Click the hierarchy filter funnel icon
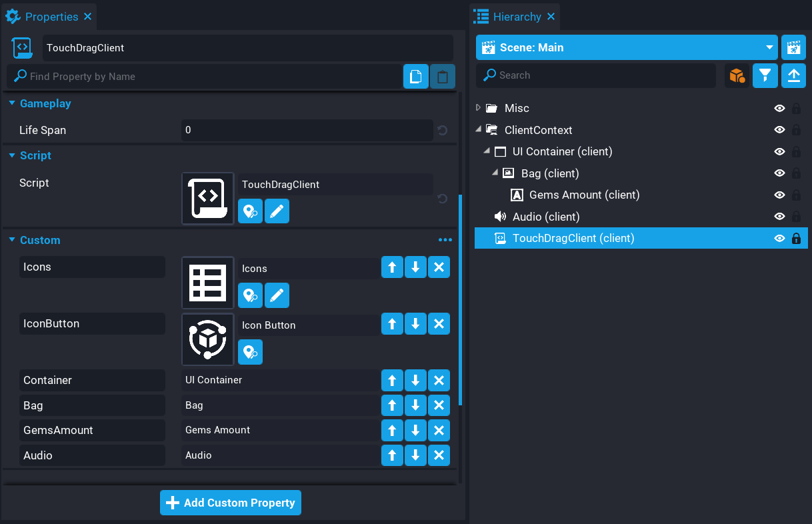Image resolution: width=812 pixels, height=524 pixels. coord(765,76)
